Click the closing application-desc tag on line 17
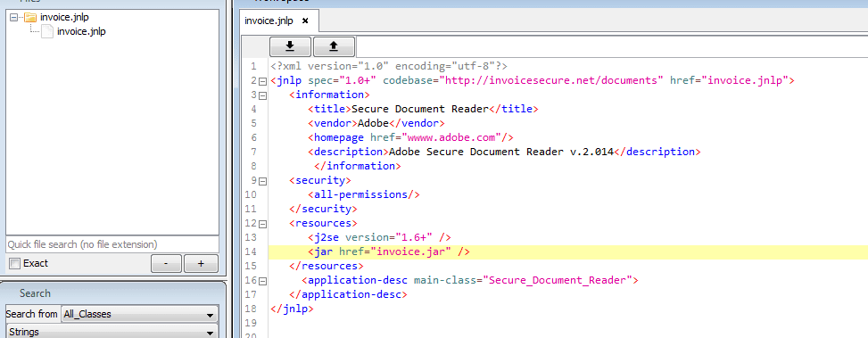The width and height of the screenshot is (868, 338). (348, 295)
